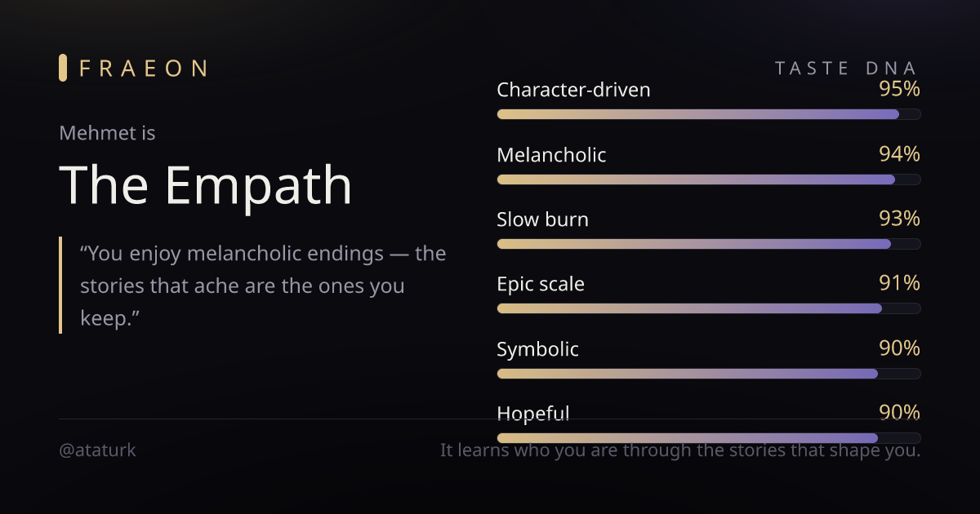
Task: Click the Slow burn progress bar
Action: coord(709,244)
